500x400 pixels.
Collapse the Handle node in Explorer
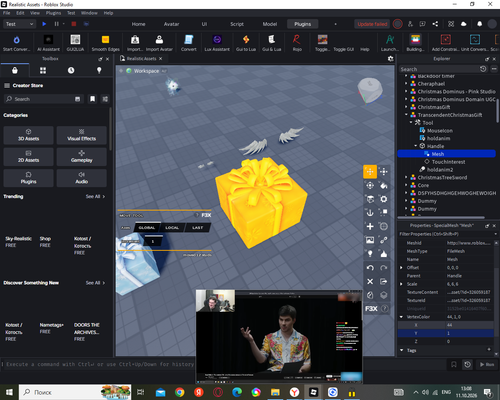coord(416,146)
